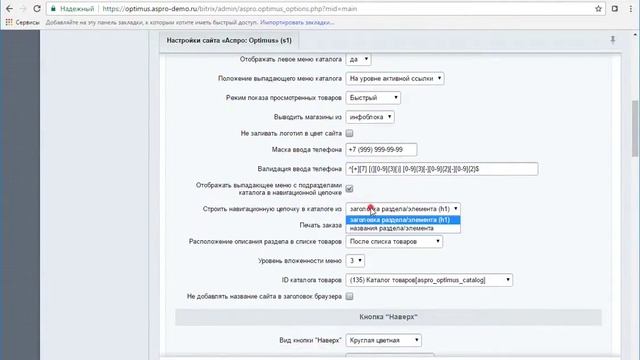Open the 'ID каталога товаров' dropdown

[429, 280]
